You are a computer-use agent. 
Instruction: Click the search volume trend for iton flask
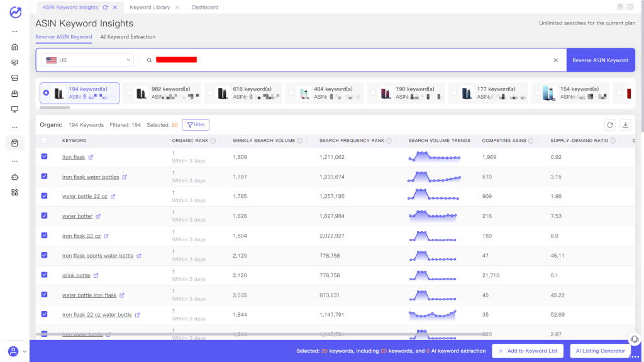(x=435, y=156)
